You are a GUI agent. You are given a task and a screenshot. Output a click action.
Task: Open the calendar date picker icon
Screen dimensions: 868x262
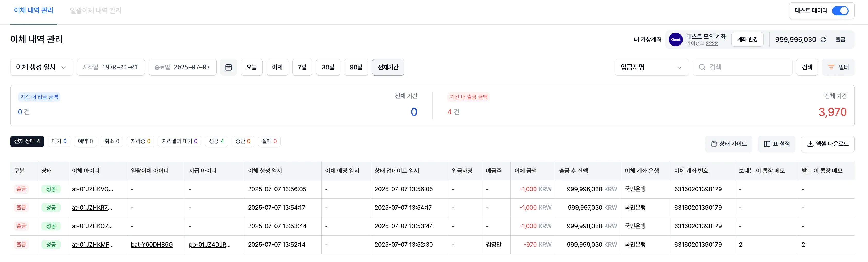228,67
